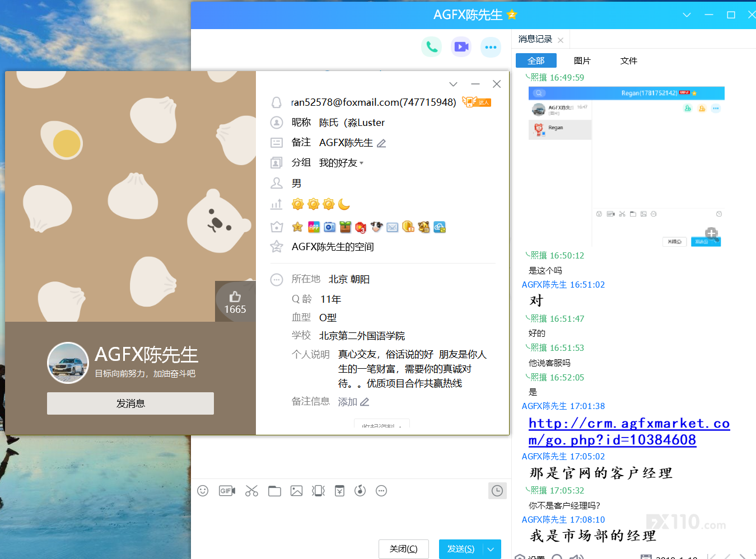Select the message 你不是客户经理吗?
Screen dimensions: 756x559
tap(564, 505)
